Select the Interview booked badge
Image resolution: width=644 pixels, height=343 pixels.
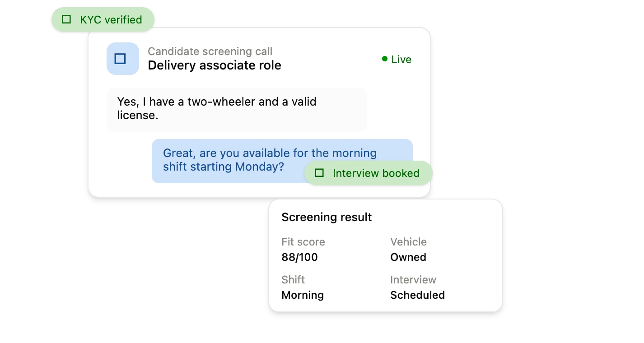(x=369, y=173)
